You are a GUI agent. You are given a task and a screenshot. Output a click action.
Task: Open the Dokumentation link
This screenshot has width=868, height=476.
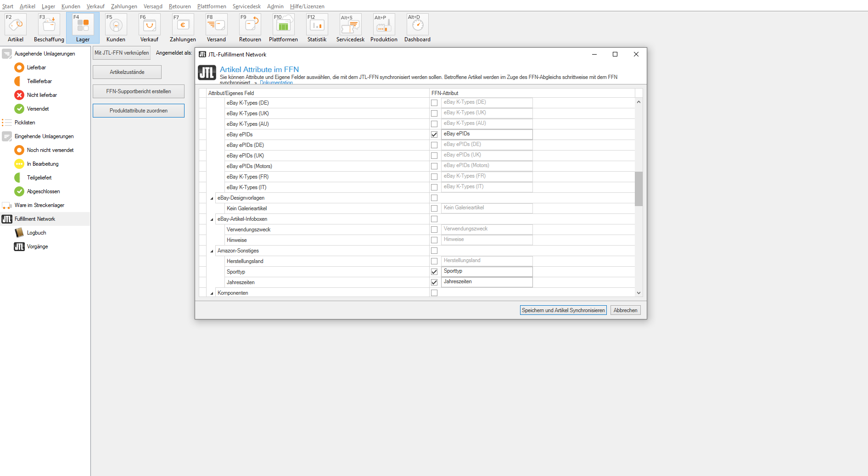276,82
